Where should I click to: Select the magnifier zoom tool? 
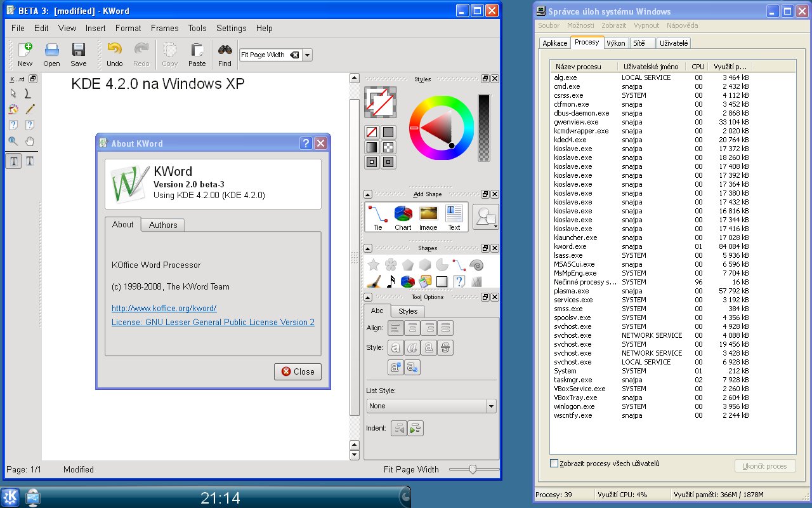pos(13,141)
